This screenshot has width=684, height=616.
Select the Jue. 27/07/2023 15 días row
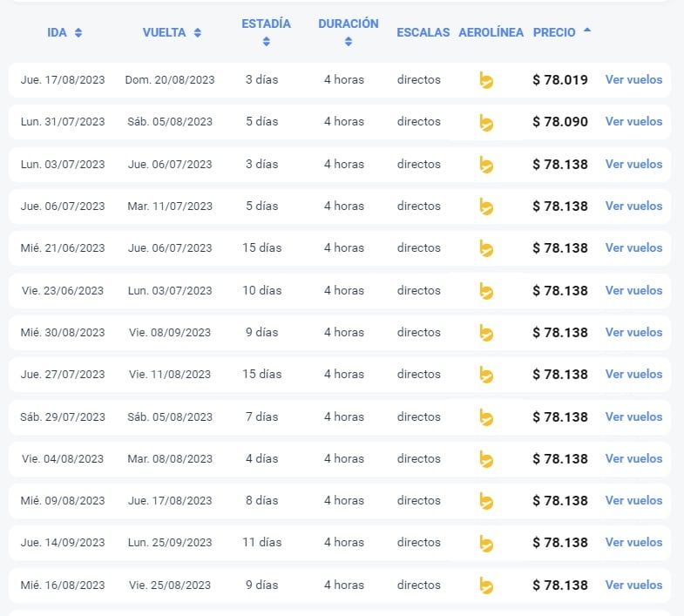tap(261, 375)
